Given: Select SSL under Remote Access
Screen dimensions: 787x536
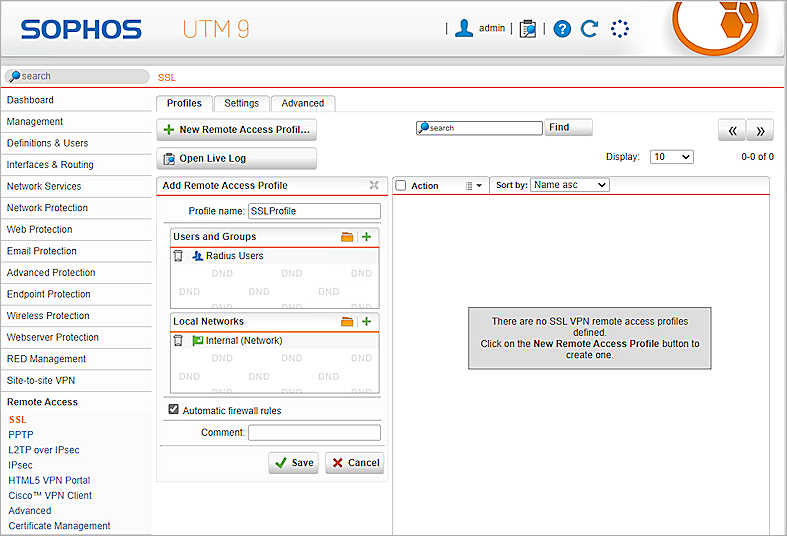Looking at the screenshot, I should click(x=18, y=420).
